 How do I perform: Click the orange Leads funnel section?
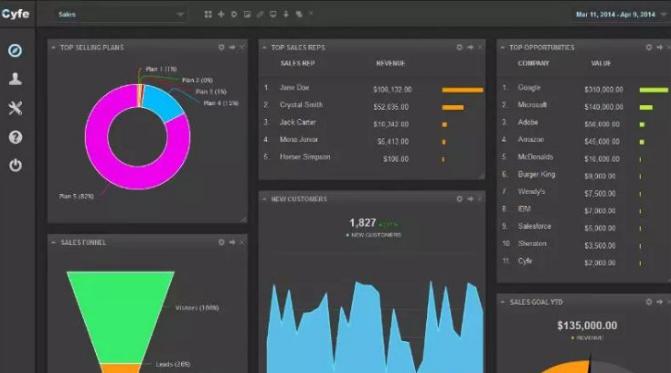120,368
